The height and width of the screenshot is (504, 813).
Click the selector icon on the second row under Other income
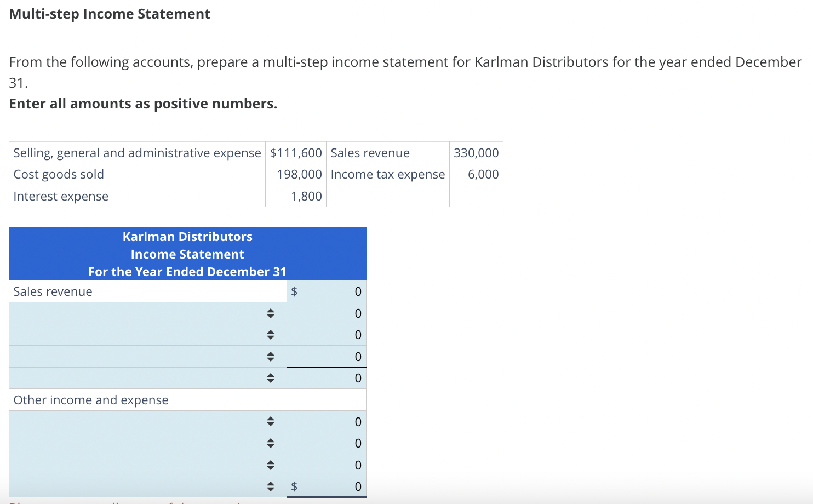(x=270, y=443)
